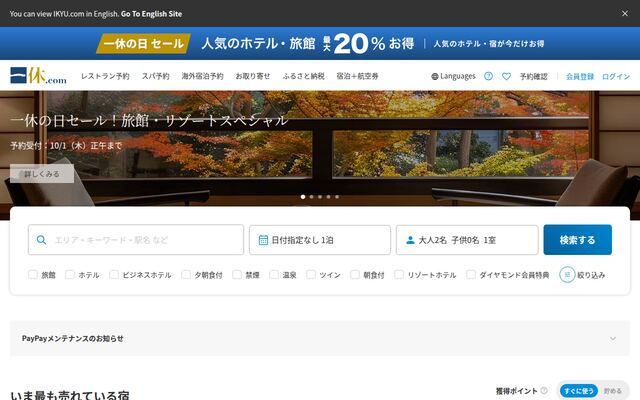The image size is (640, 400).
Task: Click the 詳しくみる button on banner
Action: [42, 174]
